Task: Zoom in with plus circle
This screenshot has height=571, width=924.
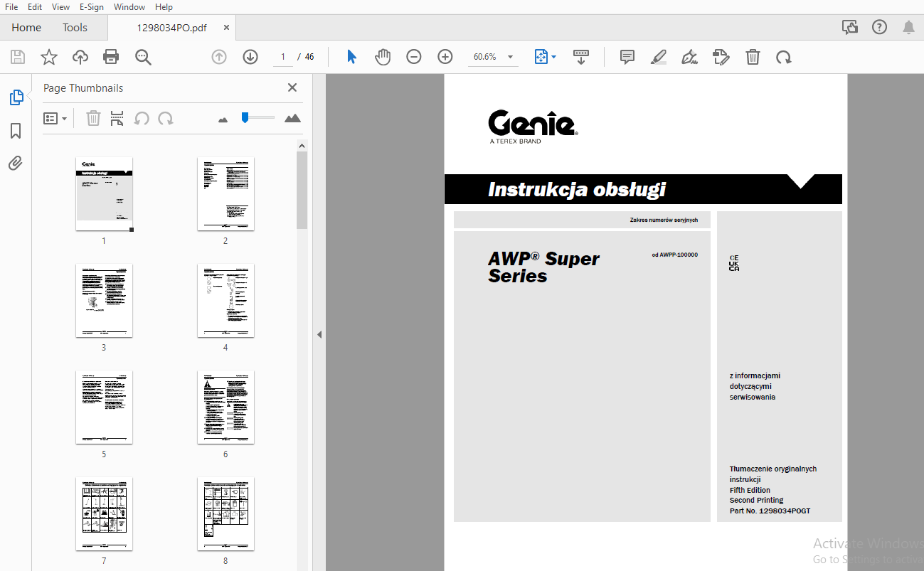Action: click(445, 57)
